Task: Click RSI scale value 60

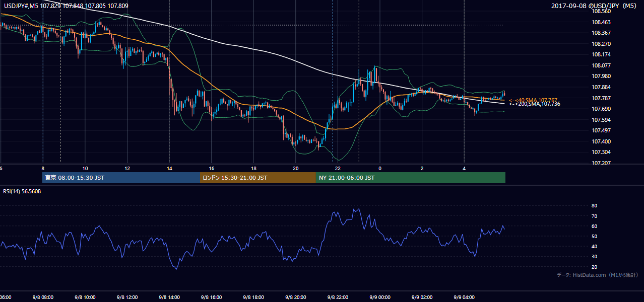Action: point(594,226)
